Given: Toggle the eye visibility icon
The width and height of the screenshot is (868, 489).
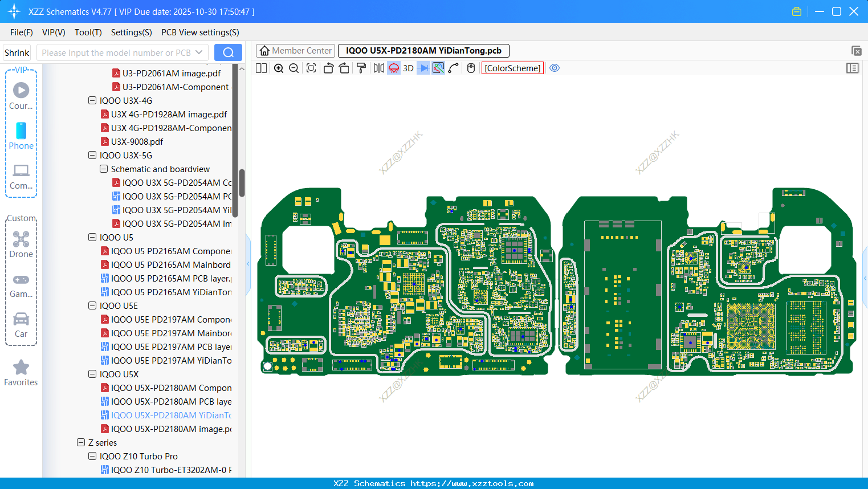Looking at the screenshot, I should click(555, 68).
